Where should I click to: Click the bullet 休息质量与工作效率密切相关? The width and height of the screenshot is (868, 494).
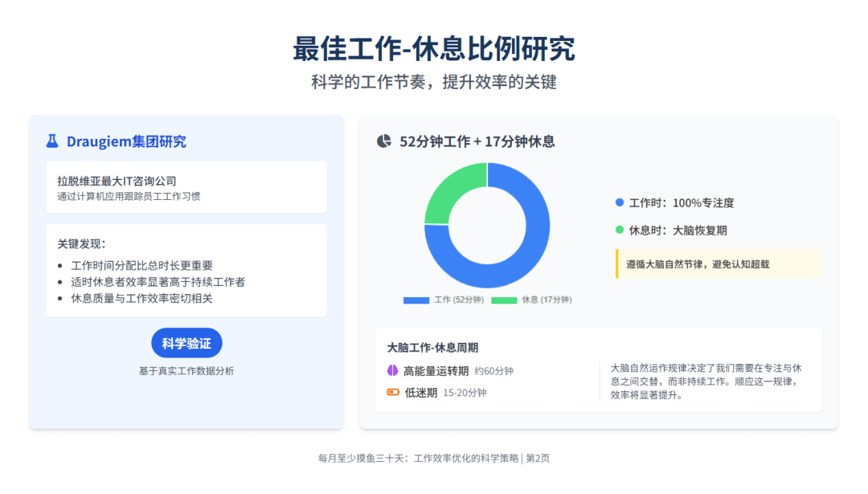click(141, 299)
